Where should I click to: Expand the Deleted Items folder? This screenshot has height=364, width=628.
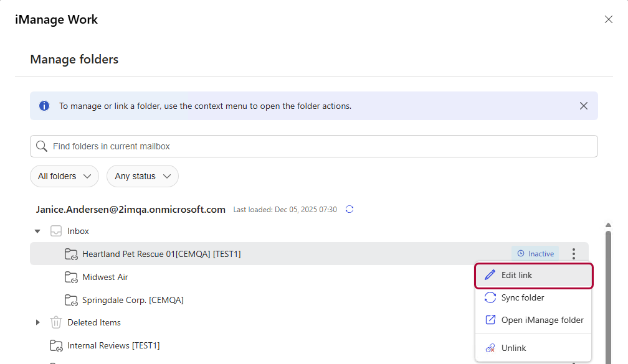point(37,322)
